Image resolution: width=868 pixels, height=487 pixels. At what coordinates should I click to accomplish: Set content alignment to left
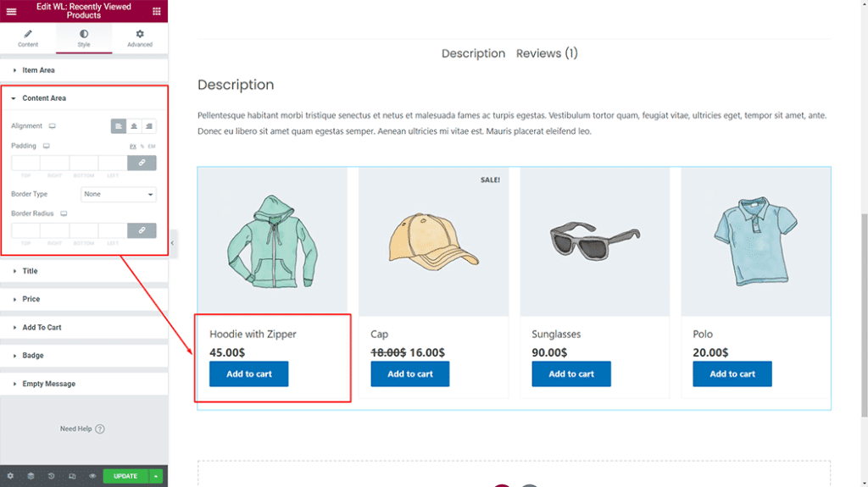(119, 126)
